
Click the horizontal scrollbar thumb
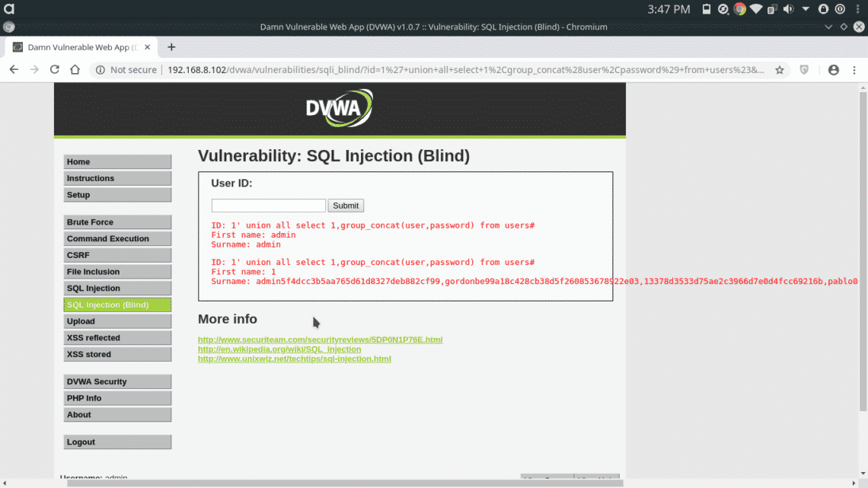(346, 483)
